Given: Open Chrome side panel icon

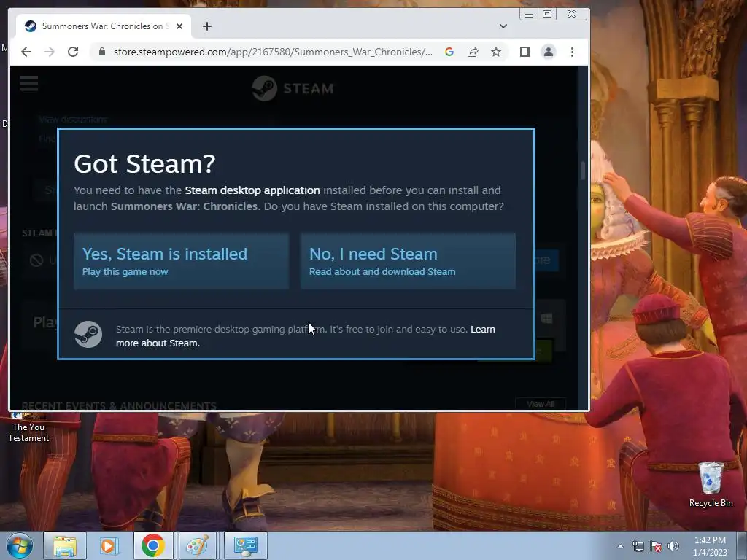Looking at the screenshot, I should pos(525,52).
